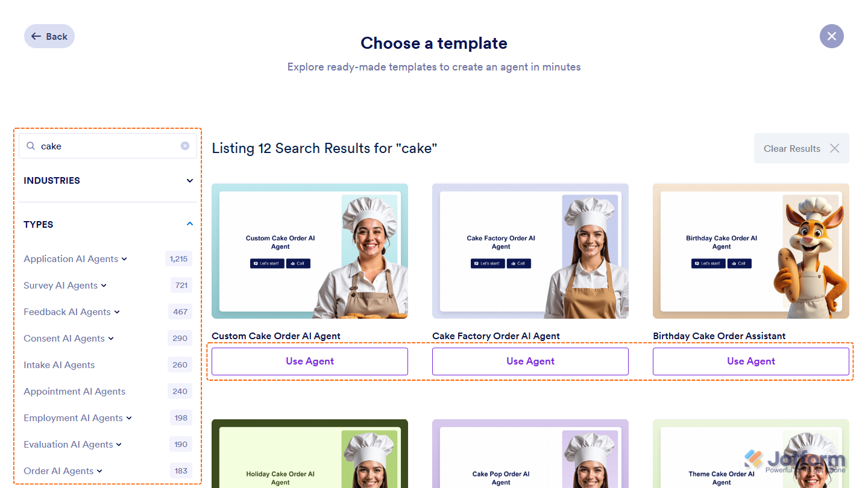Expand Survey AI Agents subcategories

[104, 286]
